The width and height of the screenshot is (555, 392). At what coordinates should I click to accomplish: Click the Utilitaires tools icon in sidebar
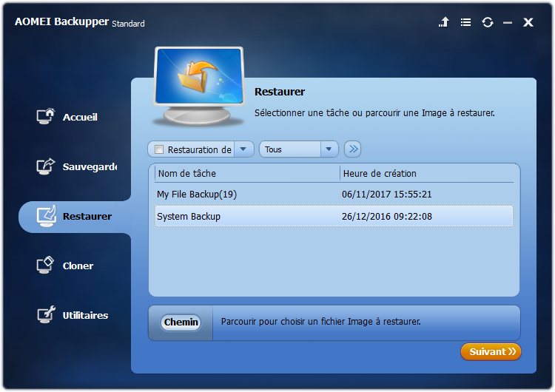(46, 314)
